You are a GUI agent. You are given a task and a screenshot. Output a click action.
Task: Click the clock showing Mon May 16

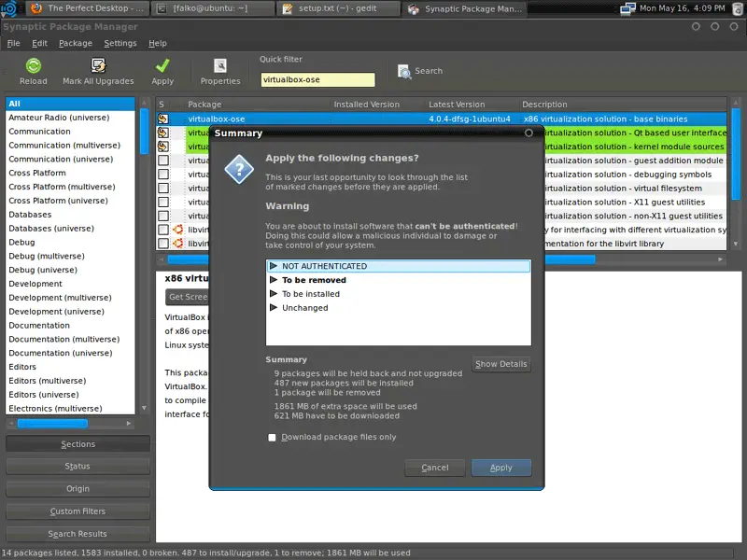point(683,8)
